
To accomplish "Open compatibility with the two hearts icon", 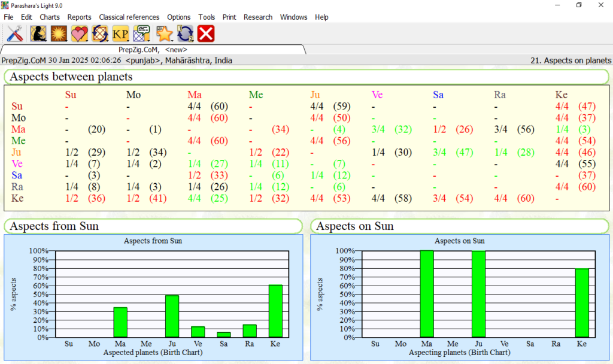I will click(79, 34).
